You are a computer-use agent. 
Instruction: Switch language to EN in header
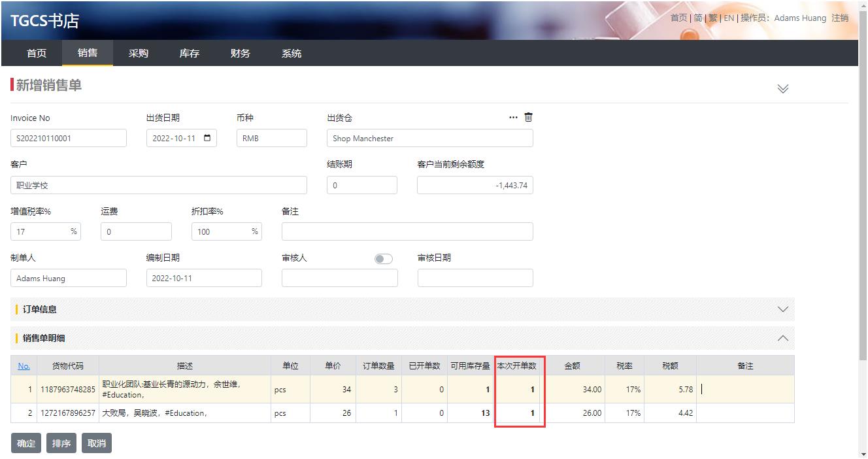pos(729,18)
